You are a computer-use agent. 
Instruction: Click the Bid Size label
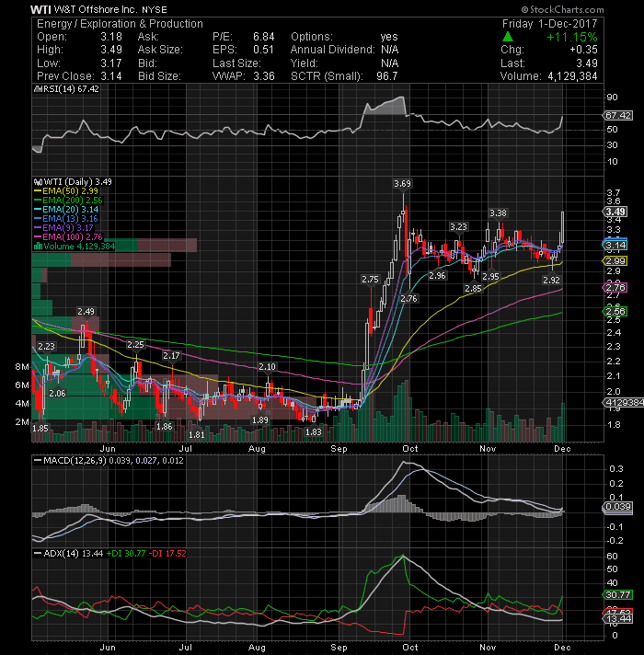(159, 76)
